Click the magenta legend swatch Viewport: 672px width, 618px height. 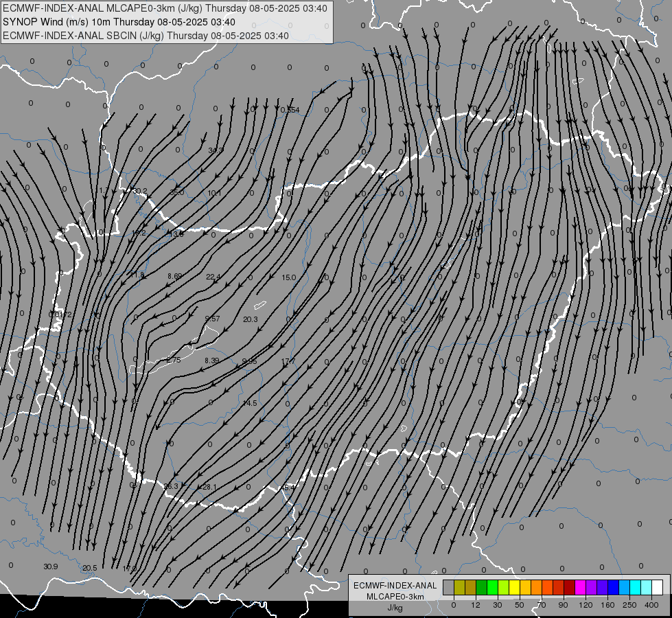point(580,587)
